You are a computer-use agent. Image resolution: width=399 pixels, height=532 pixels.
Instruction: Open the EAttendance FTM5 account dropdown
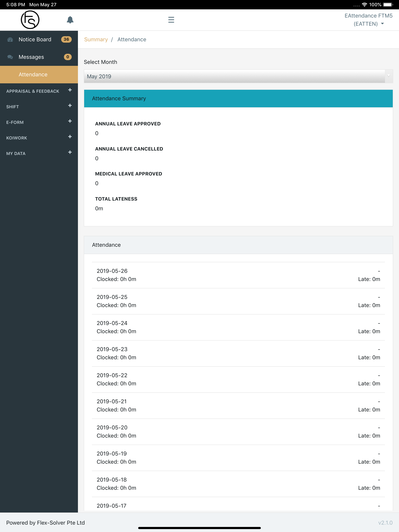pos(368,20)
